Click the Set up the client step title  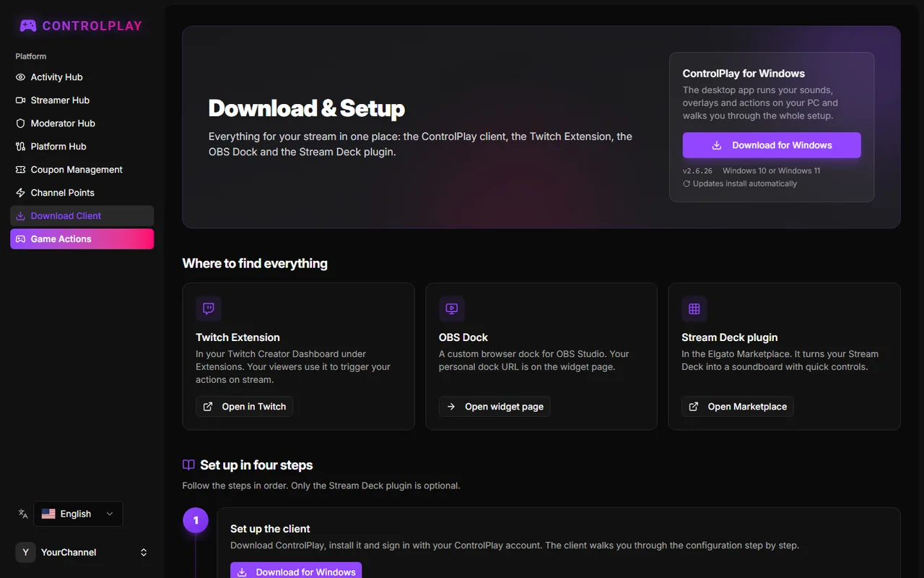(x=270, y=529)
